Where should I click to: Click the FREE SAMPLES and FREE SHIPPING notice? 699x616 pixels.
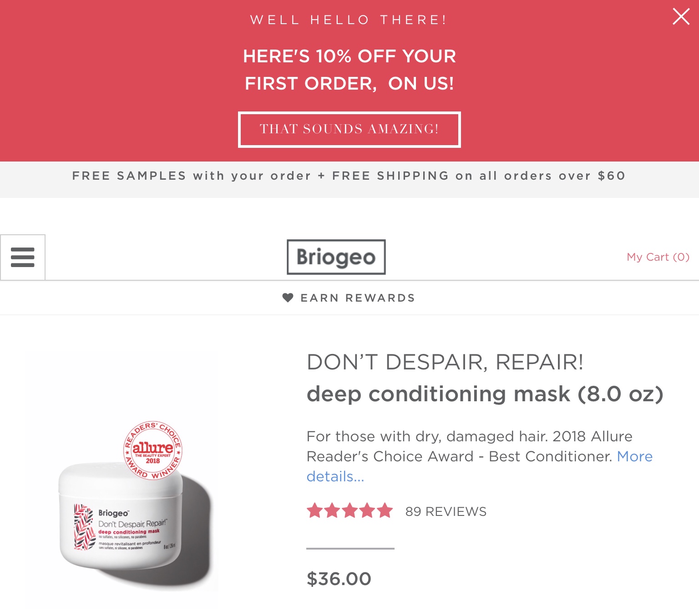coord(349,176)
